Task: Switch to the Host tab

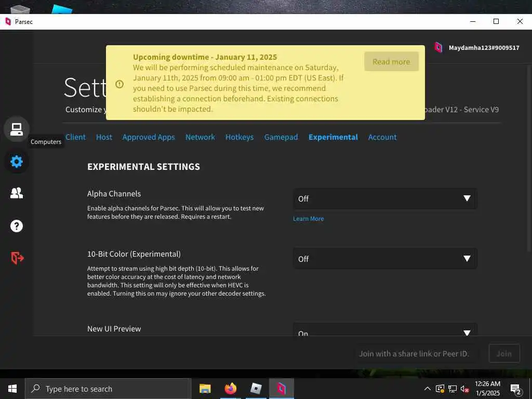Action: [104, 137]
